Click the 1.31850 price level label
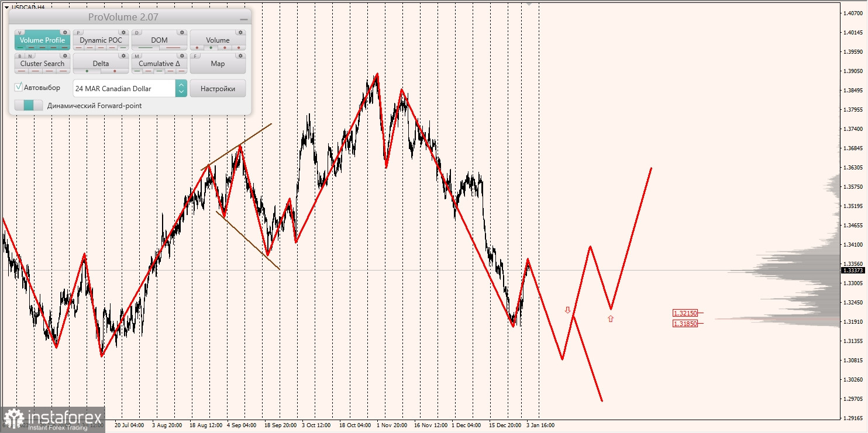This screenshot has height=433, width=868. tap(685, 323)
